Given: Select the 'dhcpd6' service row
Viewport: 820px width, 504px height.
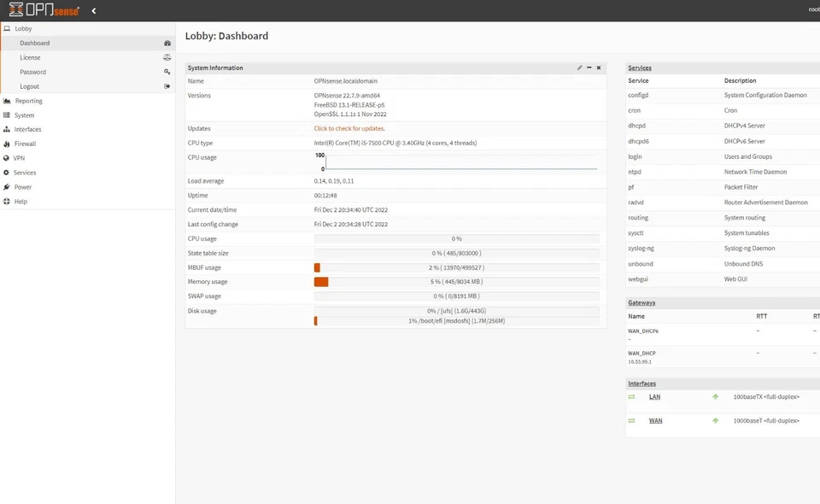Looking at the screenshot, I should (x=723, y=141).
